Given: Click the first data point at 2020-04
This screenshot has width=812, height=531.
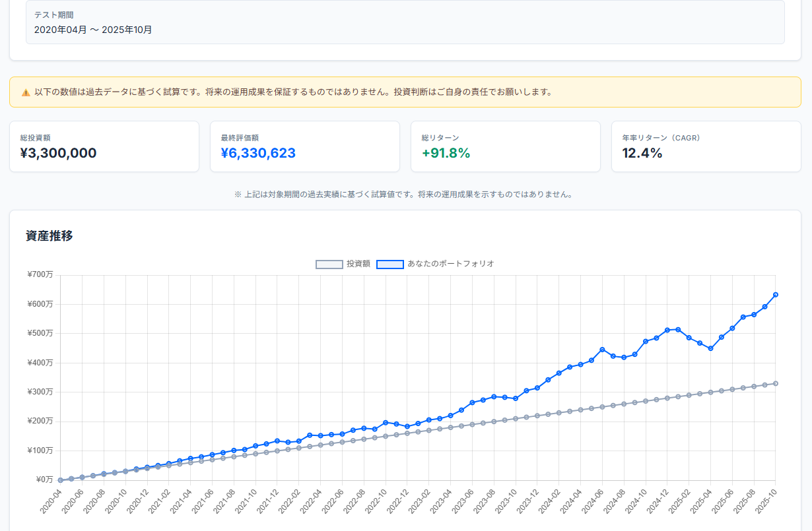Looking at the screenshot, I should point(59,480).
